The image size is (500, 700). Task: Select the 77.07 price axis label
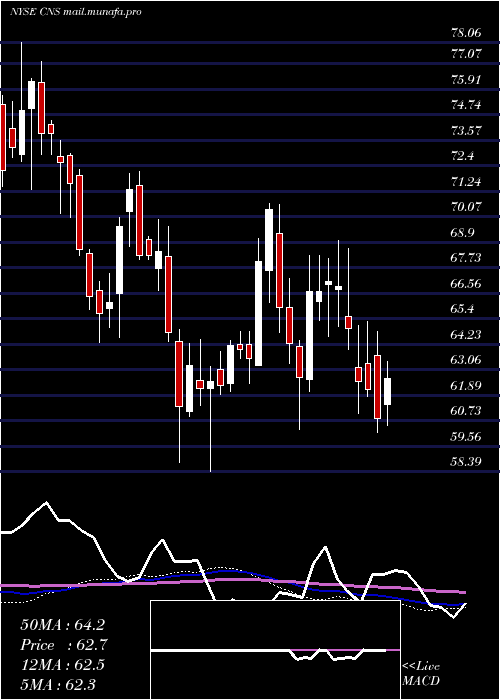click(467, 54)
